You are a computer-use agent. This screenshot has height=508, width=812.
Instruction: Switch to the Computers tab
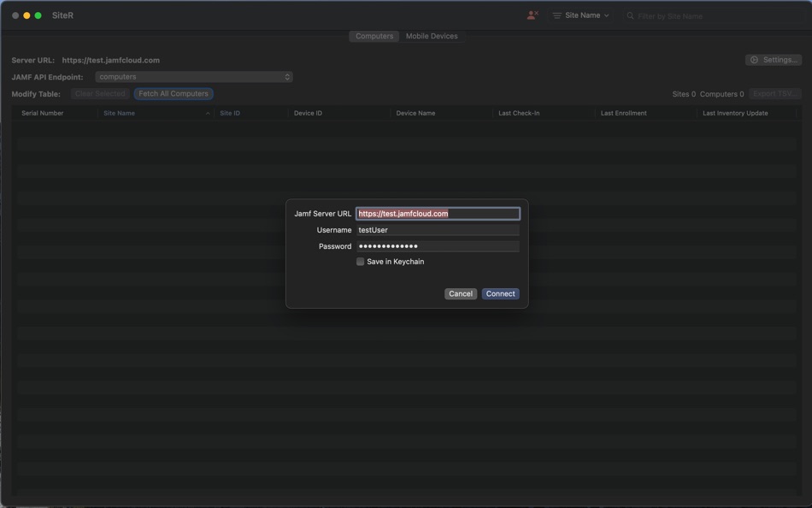pos(374,36)
